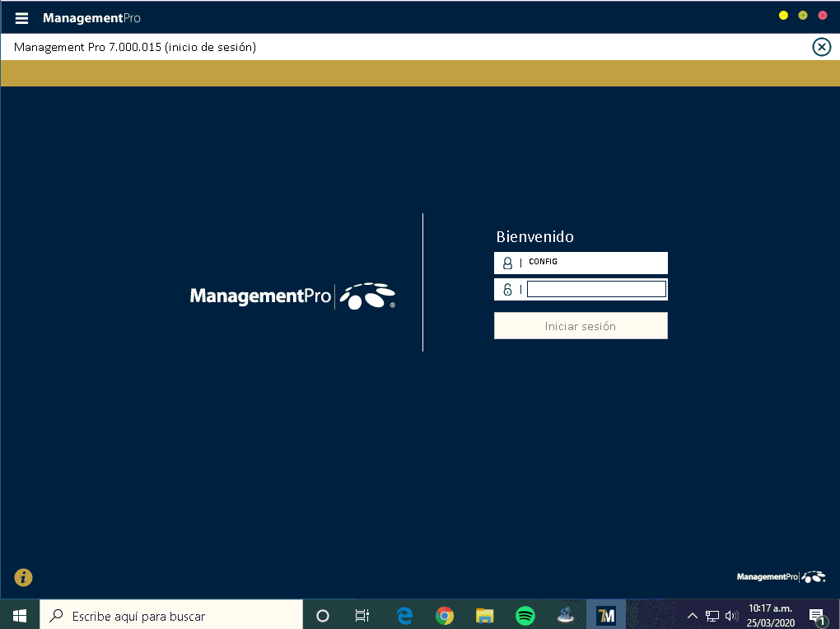Open the Windows notification center
The width and height of the screenshot is (840, 629).
tap(817, 615)
